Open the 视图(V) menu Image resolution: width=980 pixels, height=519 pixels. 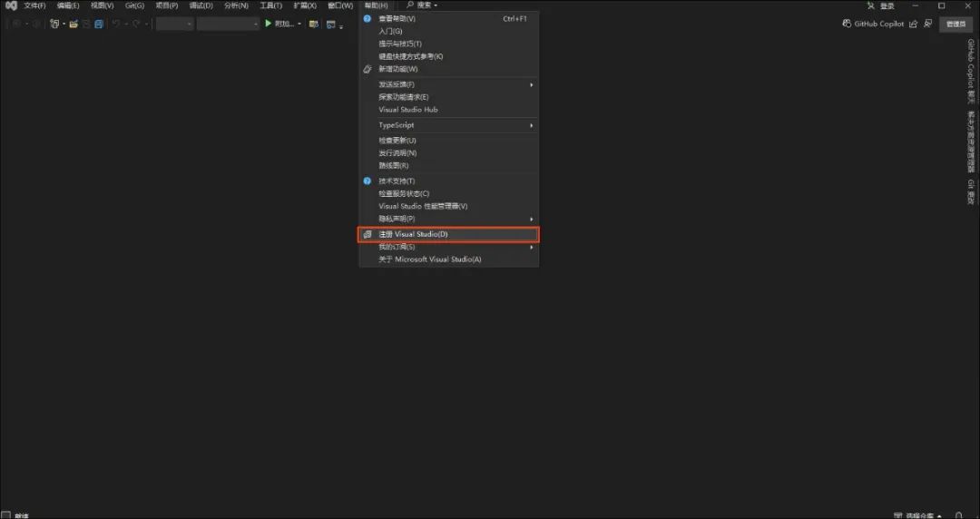(102, 5)
